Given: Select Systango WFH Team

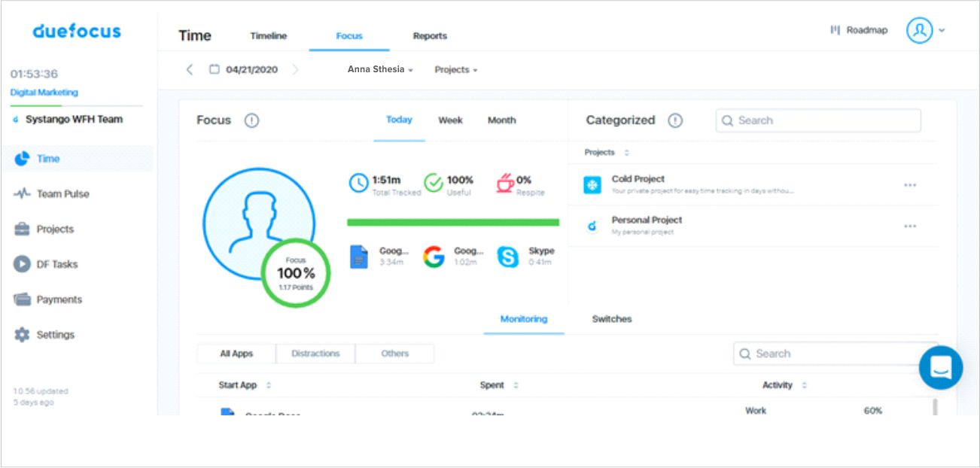Looking at the screenshot, I should (x=74, y=119).
